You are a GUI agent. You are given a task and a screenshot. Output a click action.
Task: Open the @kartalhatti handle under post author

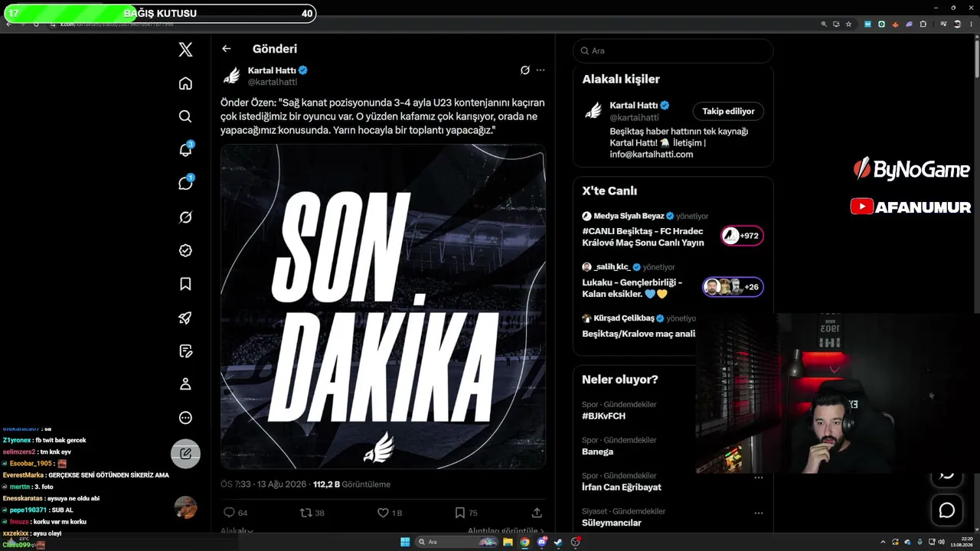pyautogui.click(x=273, y=82)
